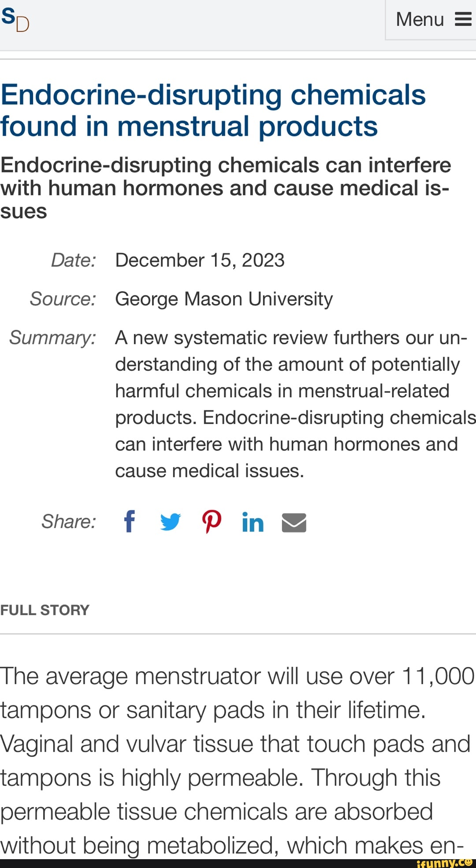Open the hamburger menu icon
476x868 pixels.
pyautogui.click(x=463, y=19)
